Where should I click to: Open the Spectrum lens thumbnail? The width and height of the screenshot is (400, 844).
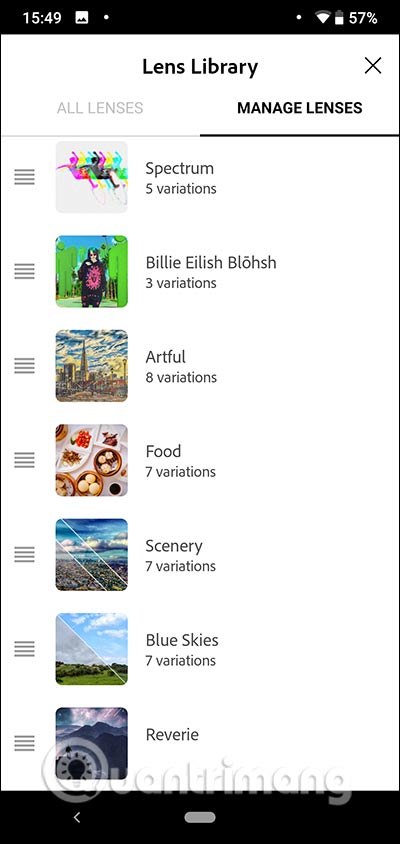[92, 177]
